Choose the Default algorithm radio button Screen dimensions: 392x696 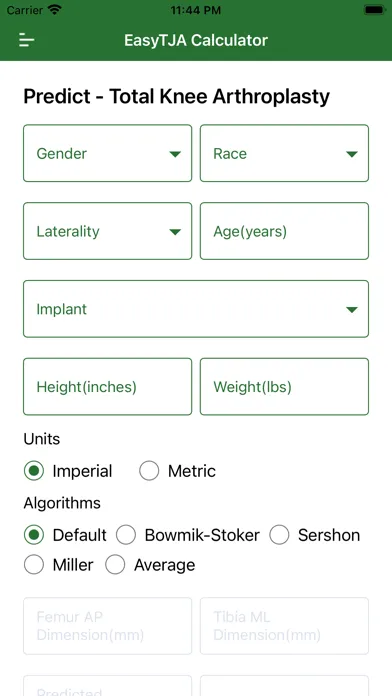(34, 535)
